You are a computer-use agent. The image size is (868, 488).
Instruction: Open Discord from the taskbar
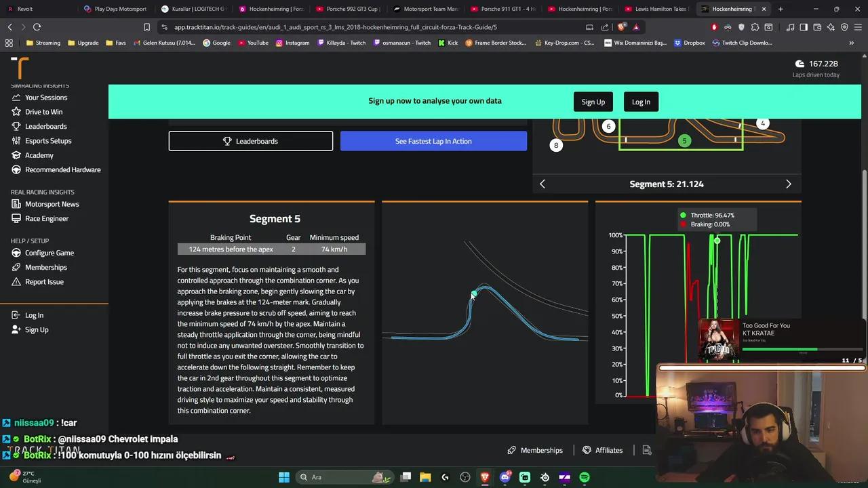(x=505, y=477)
